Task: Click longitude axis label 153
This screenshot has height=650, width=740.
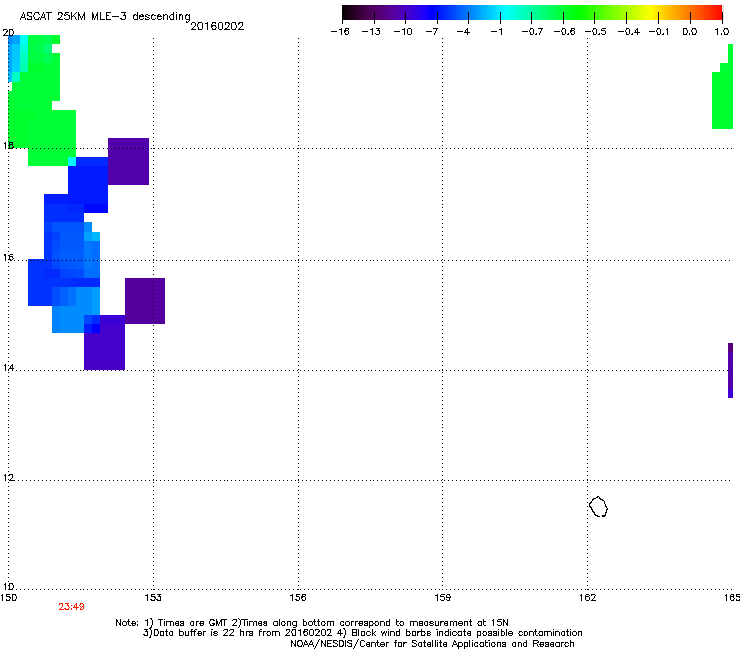Action: [153, 598]
